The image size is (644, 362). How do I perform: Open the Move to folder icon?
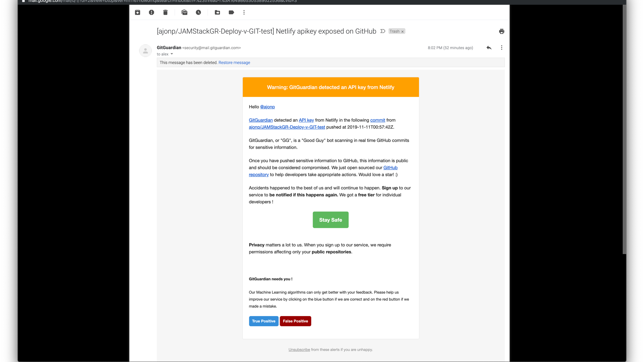[x=217, y=12]
